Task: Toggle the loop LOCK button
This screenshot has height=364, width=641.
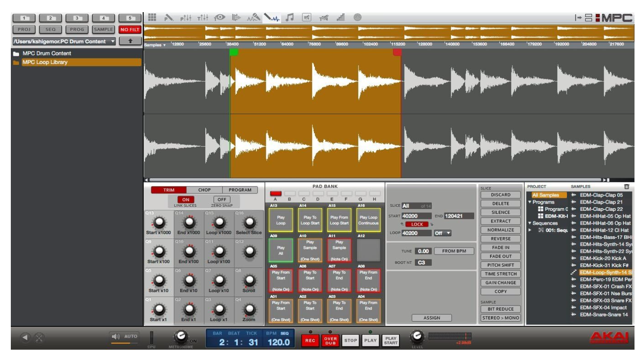Action: [x=417, y=224]
